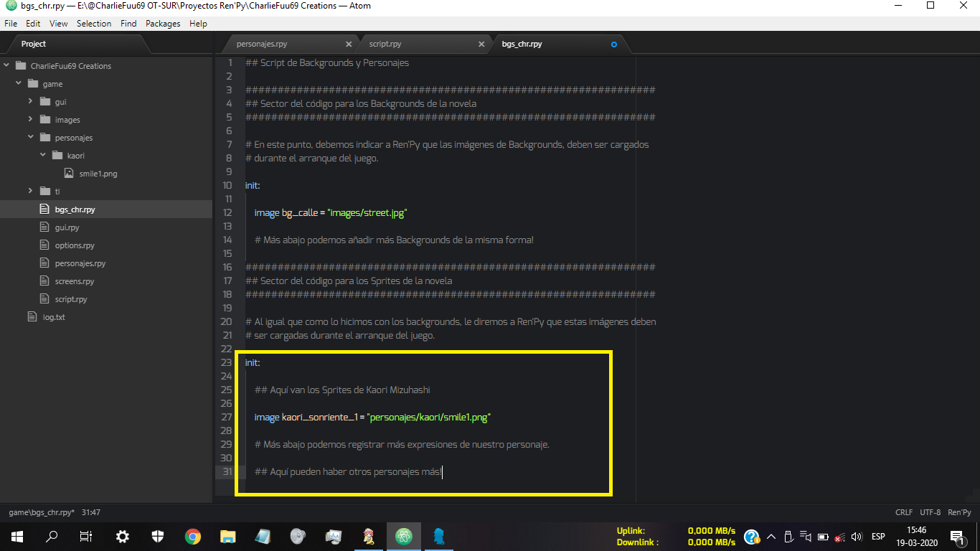Change the UTF-8 encoding in status bar
The image size is (980, 551).
pos(930,512)
